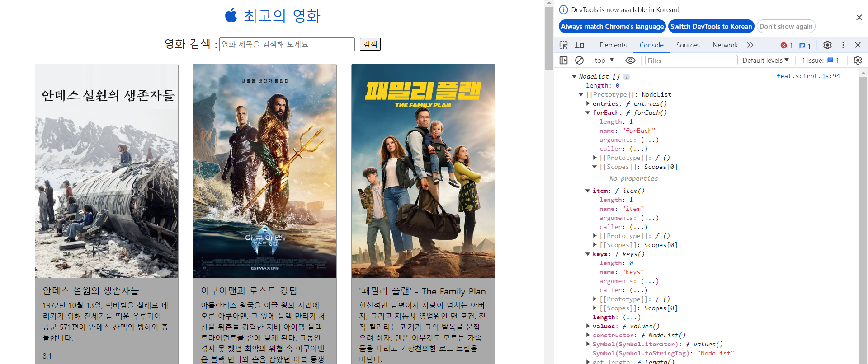This screenshot has width=868, height=364.
Task: Open the feat.scirpt.js:94 source link
Action: point(808,76)
